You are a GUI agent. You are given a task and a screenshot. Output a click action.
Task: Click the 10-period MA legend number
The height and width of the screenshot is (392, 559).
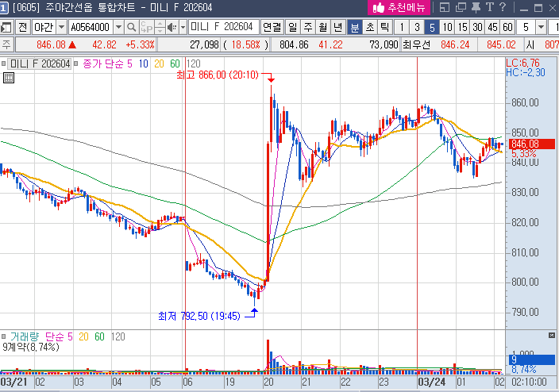coord(143,63)
